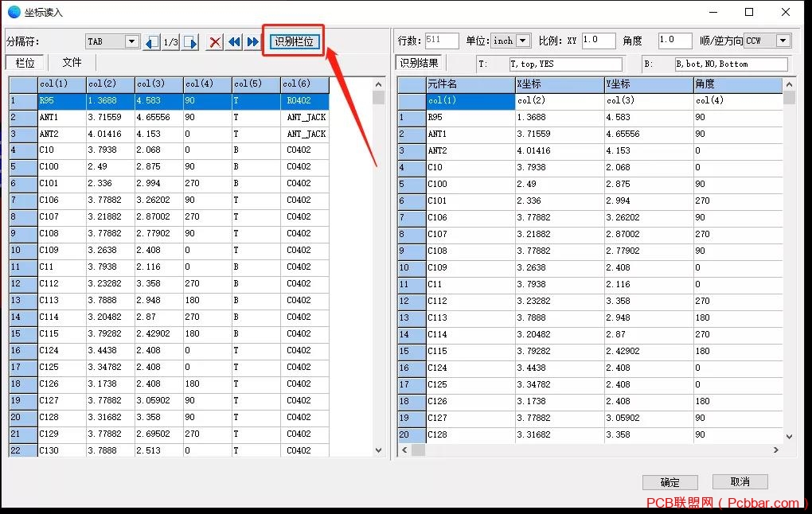812x514 pixels.
Task: Maximize the 坐标读入 window
Action: pyautogui.click(x=749, y=12)
